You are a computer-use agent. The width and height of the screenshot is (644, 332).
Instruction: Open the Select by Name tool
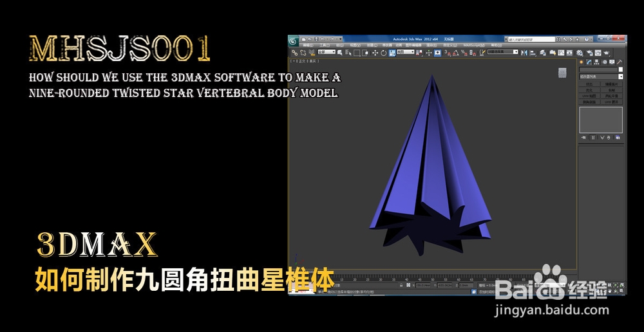[348, 53]
